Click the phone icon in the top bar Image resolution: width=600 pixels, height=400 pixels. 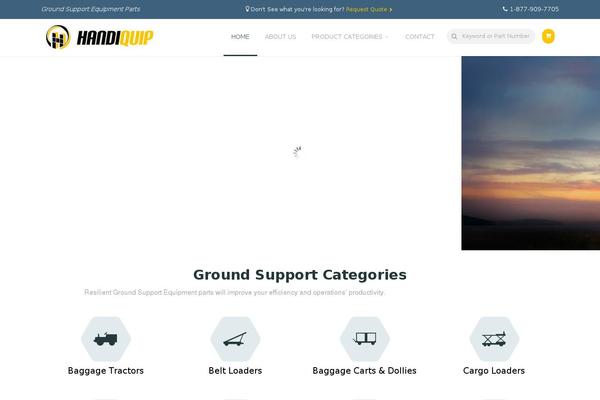pos(505,9)
